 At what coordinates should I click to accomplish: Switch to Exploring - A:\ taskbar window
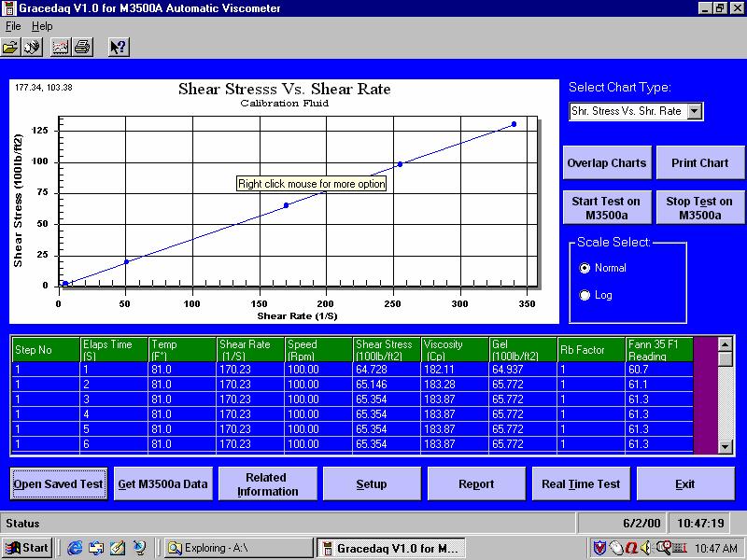click(x=239, y=548)
